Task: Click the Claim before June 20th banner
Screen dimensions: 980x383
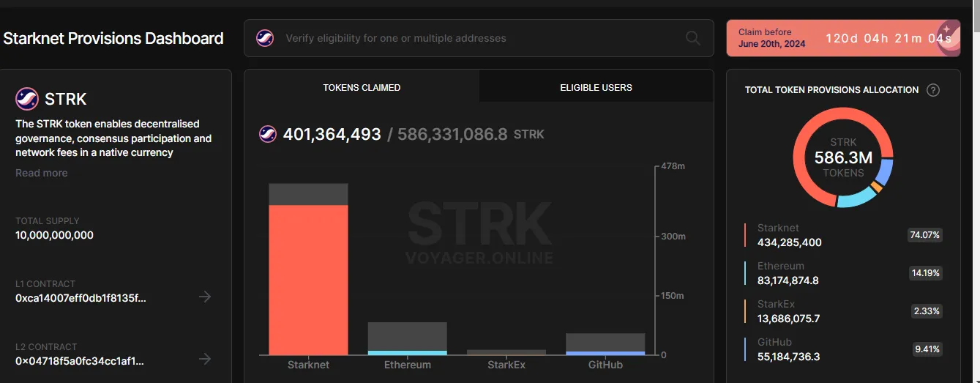Action: tap(843, 38)
